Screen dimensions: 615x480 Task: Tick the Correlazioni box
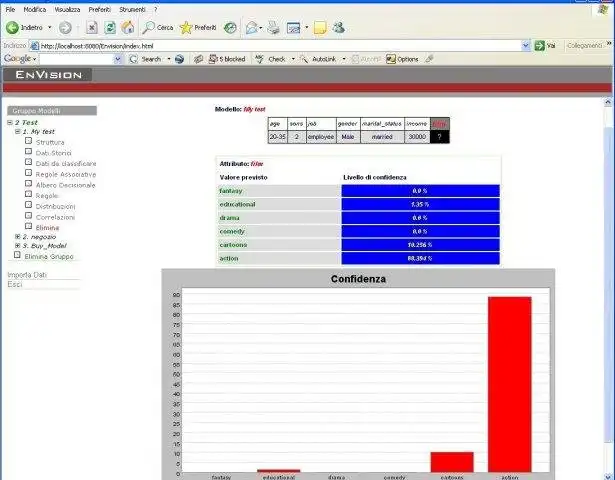[x=28, y=215]
